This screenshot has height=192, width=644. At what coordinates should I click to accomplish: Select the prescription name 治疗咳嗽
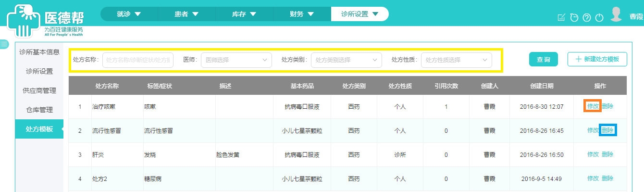tap(104, 106)
